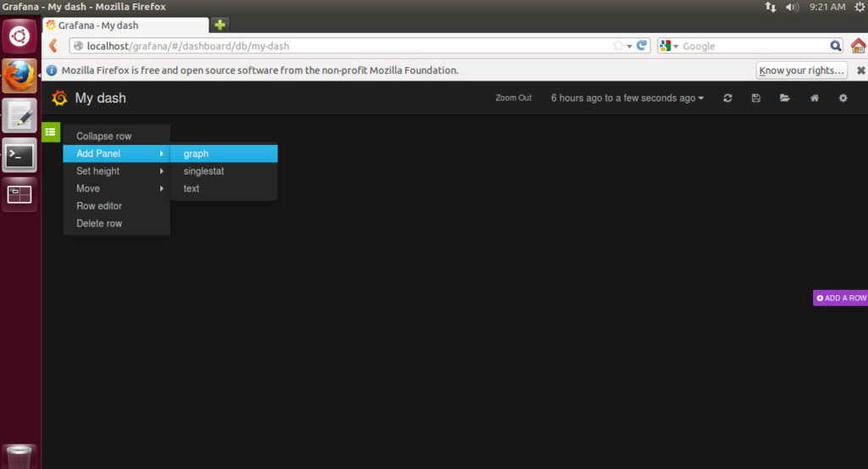Launch Firefox from the dock

point(19,75)
